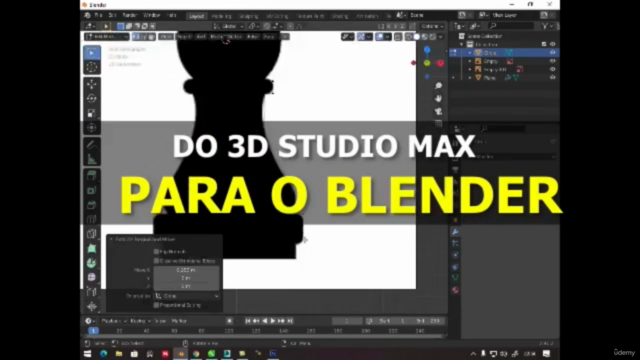Switch to the Shading workspace tab
The width and height of the screenshot is (640, 360).
coord(340,16)
